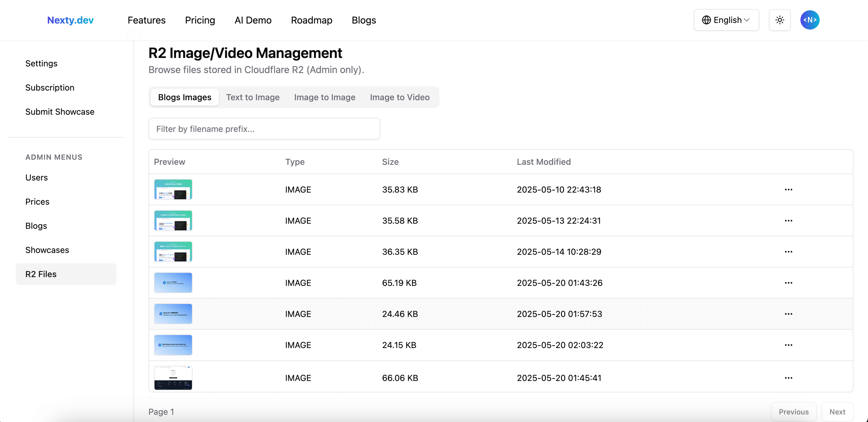Select the Image to Image tab
868x422 pixels.
(x=324, y=98)
